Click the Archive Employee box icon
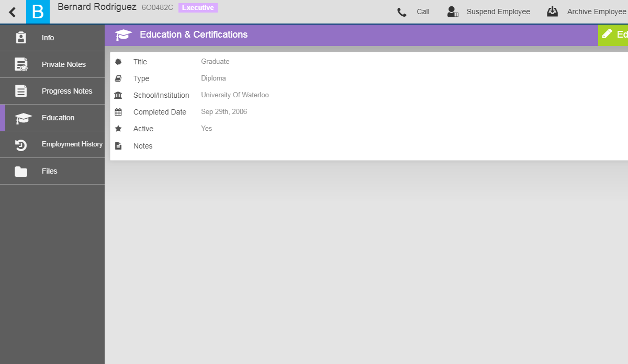This screenshot has width=628, height=364. [x=553, y=12]
